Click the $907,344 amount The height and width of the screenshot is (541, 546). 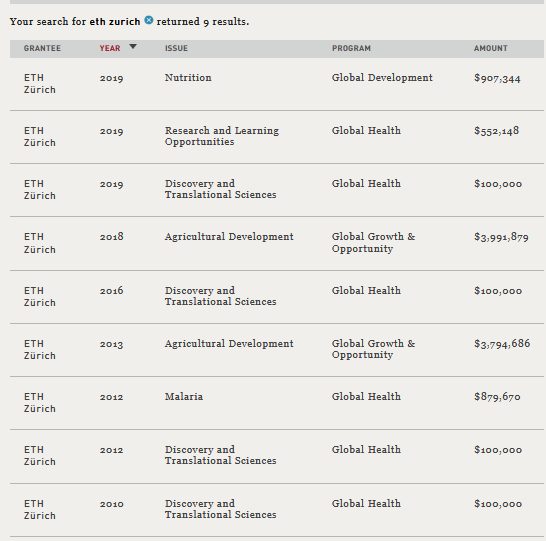pyautogui.click(x=497, y=78)
